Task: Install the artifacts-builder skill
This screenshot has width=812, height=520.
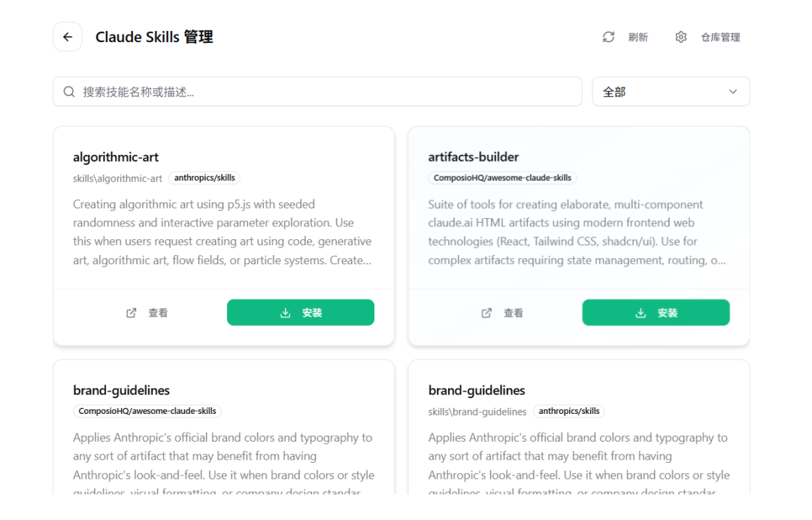Action: pos(656,313)
